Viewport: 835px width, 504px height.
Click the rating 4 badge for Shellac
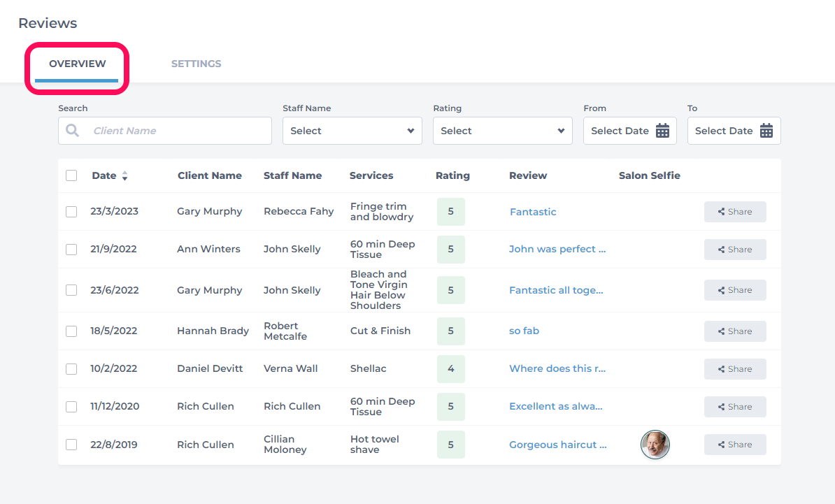pos(450,369)
